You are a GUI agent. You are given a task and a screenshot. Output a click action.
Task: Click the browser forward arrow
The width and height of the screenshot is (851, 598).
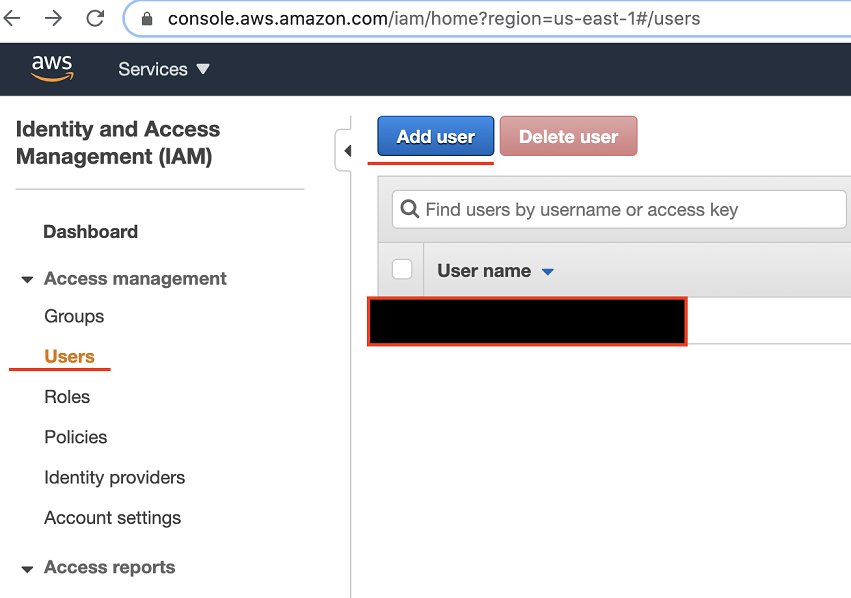click(x=53, y=18)
